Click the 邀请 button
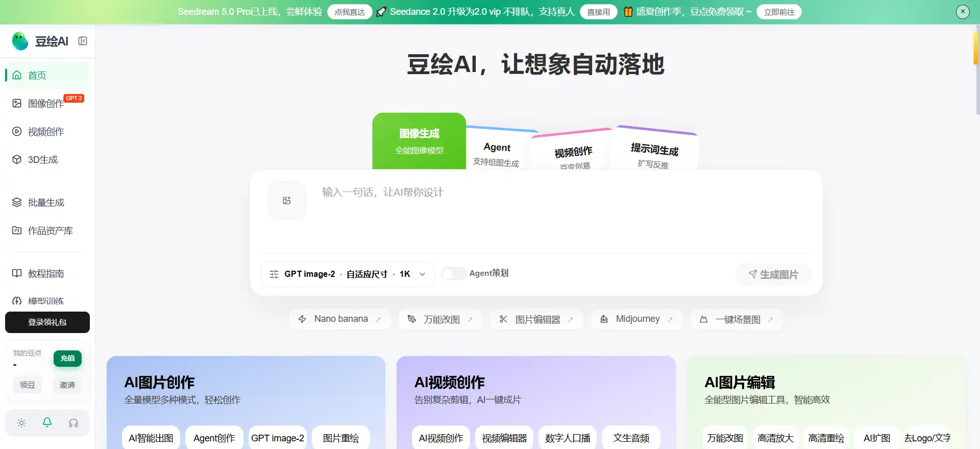Viewport: 980px width, 449px height. pos(67,385)
